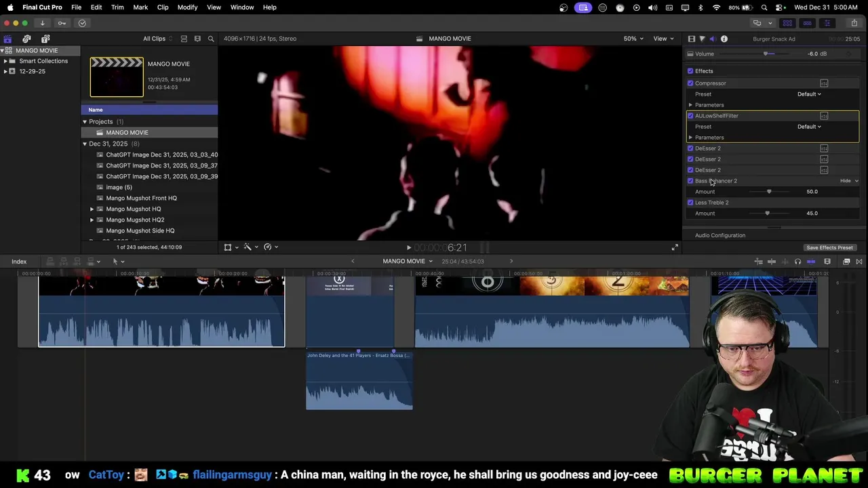Viewport: 868px width, 488px height.
Task: Disable the Less Treble 2 checkbox
Action: coord(690,203)
